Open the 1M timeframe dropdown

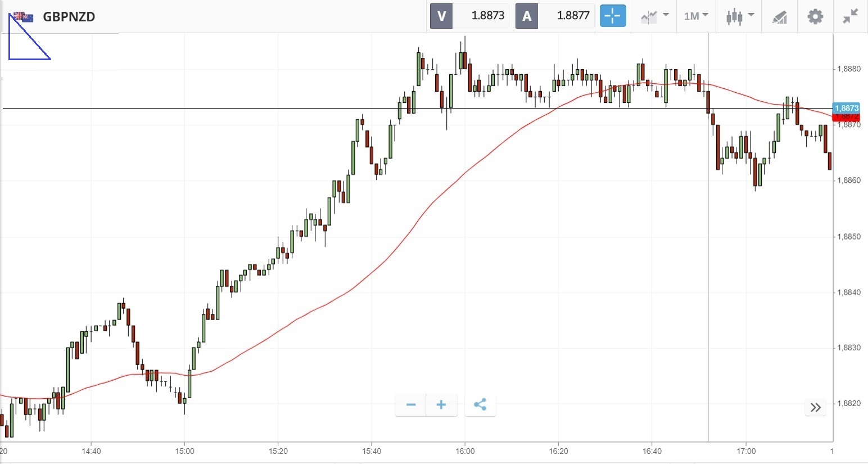click(x=696, y=16)
